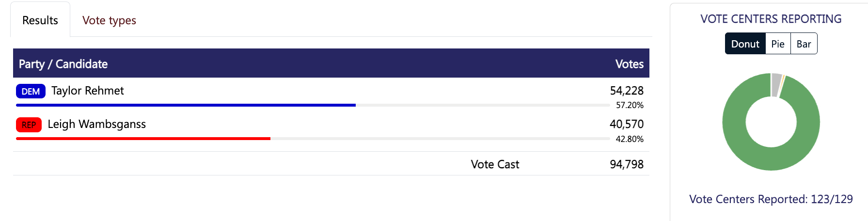Click the gray donut chart slice
Image resolution: width=868 pixels, height=221 pixels.
click(x=776, y=84)
